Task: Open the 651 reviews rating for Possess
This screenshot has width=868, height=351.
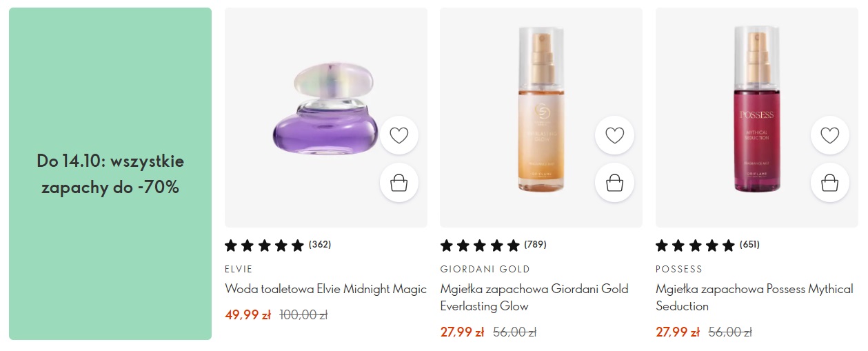Action: click(x=708, y=245)
